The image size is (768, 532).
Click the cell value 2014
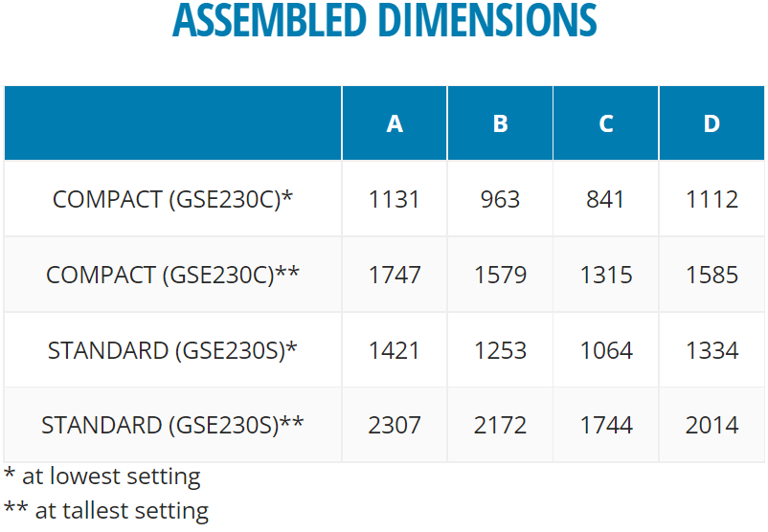point(712,425)
